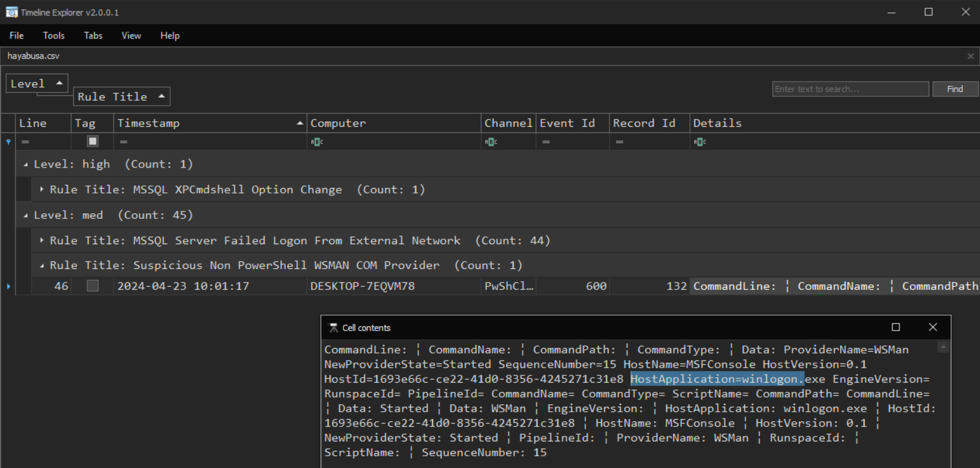Click the row indicator arrow for line 46
The image size is (980, 468).
pyautogui.click(x=8, y=286)
